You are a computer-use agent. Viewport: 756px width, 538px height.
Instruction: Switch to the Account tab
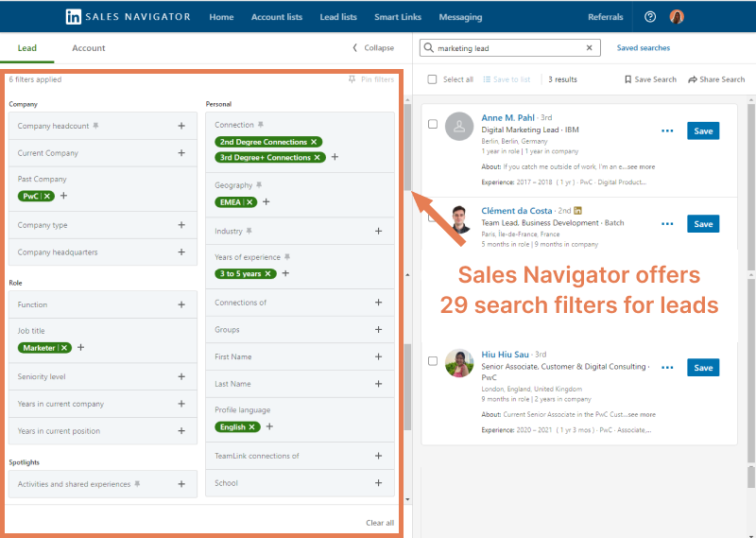click(89, 48)
